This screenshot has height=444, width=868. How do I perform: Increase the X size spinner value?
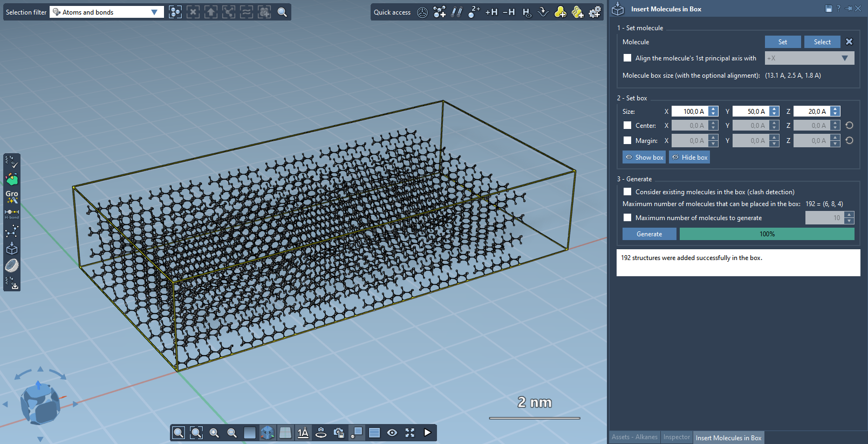coord(713,108)
